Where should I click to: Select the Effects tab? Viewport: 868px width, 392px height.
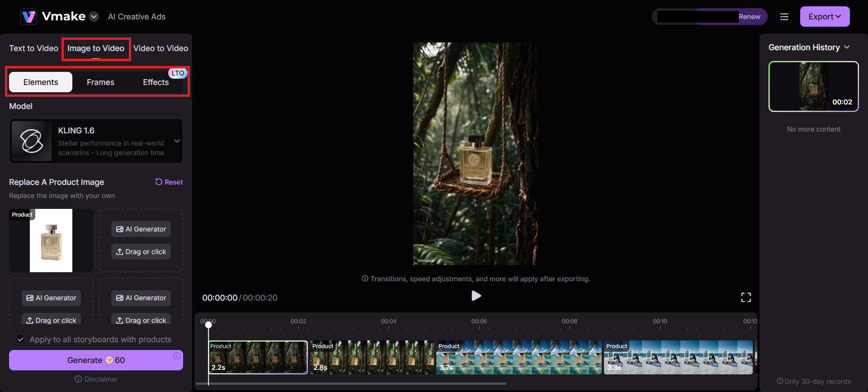(x=156, y=82)
